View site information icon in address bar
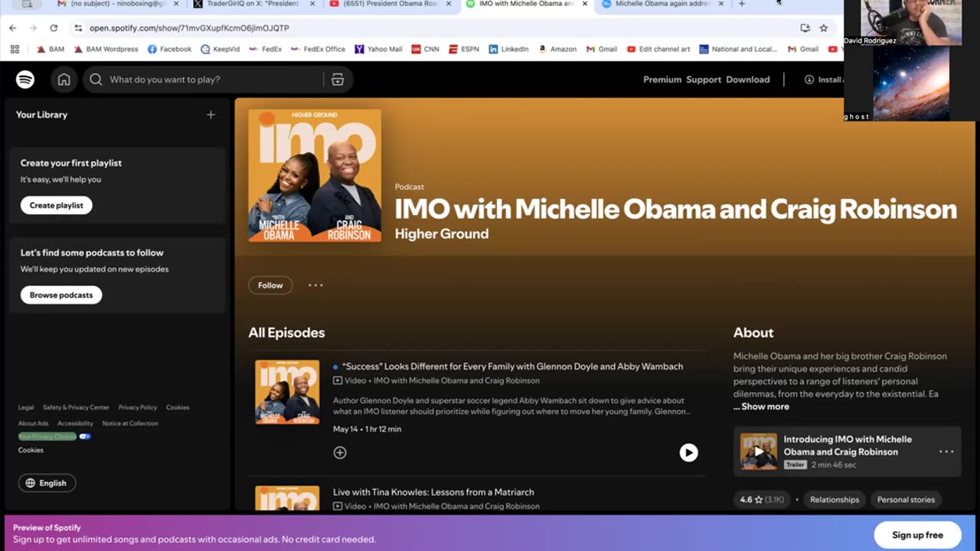The width and height of the screenshot is (980, 551). [x=78, y=28]
